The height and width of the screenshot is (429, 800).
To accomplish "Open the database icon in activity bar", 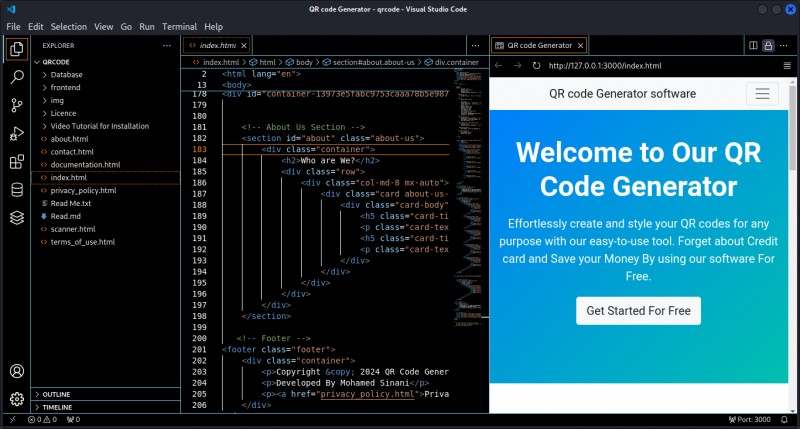I will 17,190.
